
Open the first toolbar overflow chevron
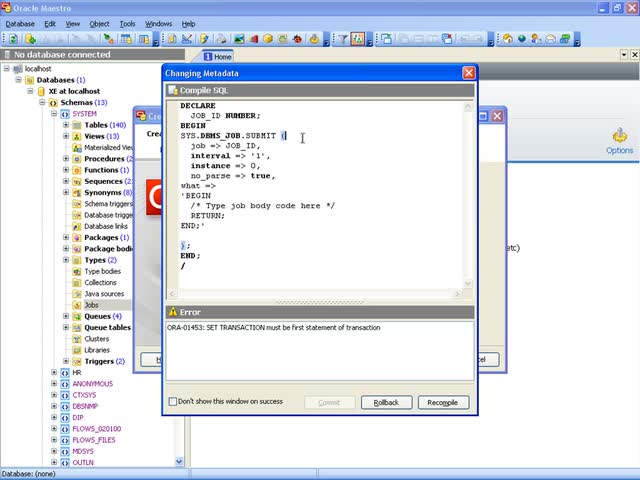pyautogui.click(x=156, y=40)
